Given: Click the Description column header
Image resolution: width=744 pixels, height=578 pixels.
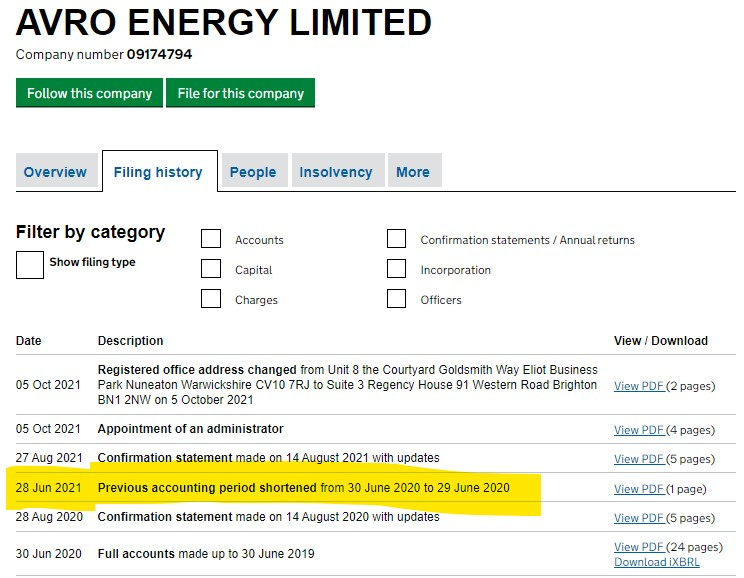Looking at the screenshot, I should [130, 341].
